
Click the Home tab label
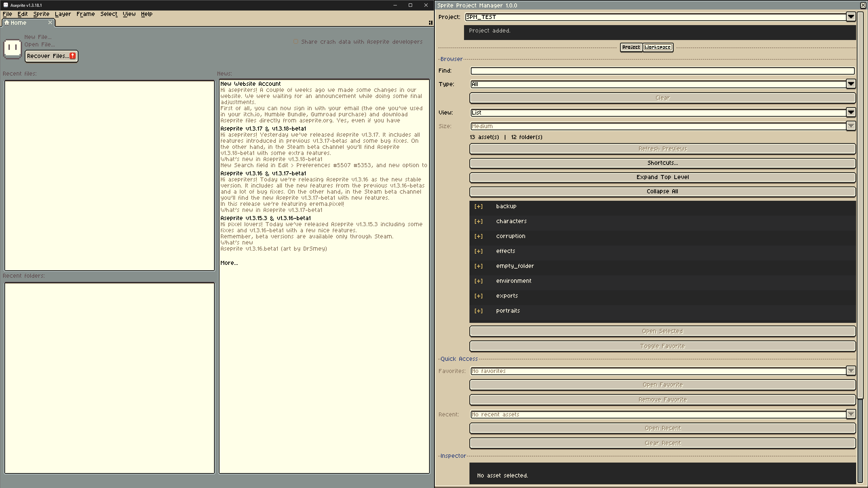coord(18,23)
